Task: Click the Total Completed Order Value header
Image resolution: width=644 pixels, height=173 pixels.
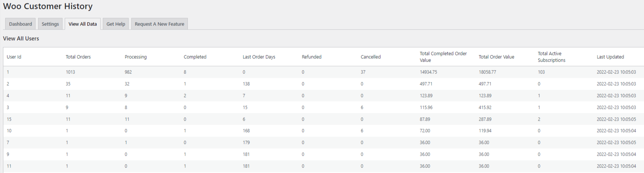Action: (443, 57)
